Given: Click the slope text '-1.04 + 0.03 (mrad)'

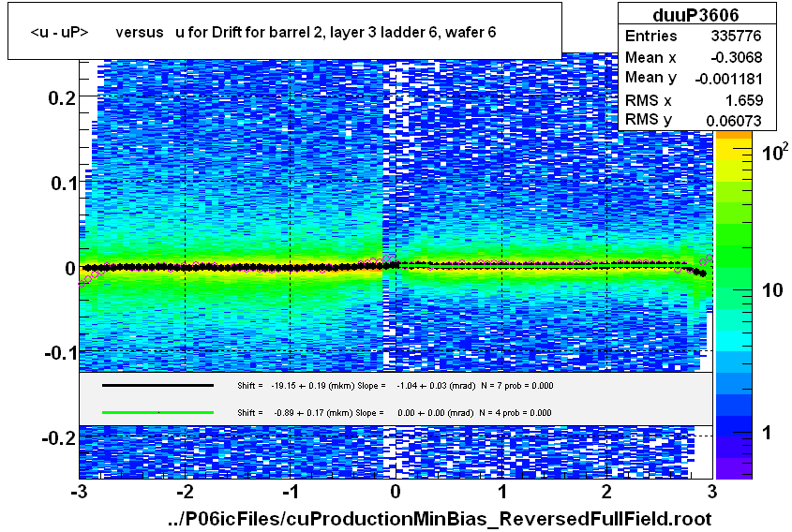Looking at the screenshot, I should coord(436,386).
